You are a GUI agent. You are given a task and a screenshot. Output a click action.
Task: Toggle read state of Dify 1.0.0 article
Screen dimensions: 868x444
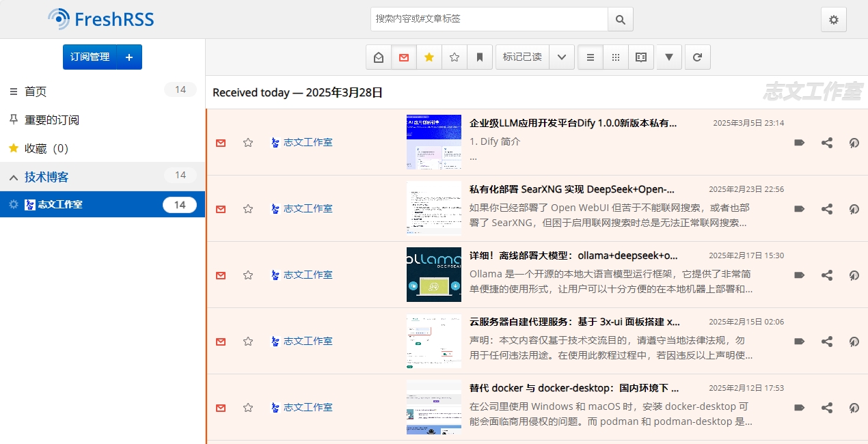point(221,143)
